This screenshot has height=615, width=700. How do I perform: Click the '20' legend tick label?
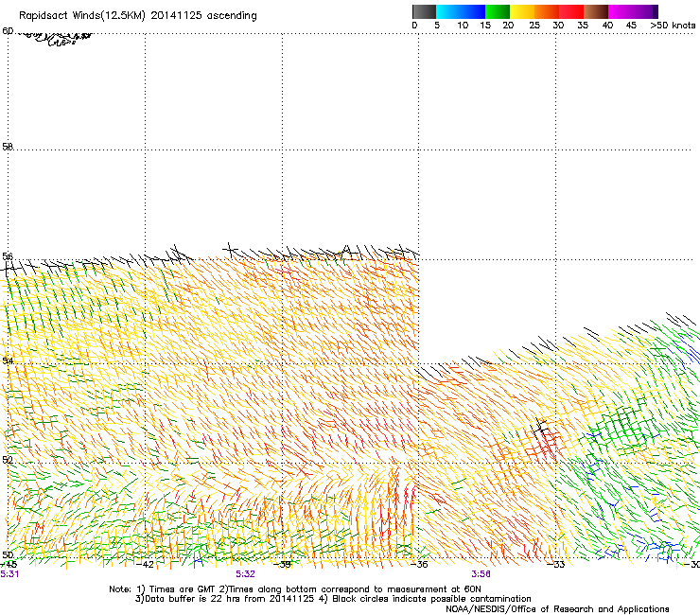(508, 26)
